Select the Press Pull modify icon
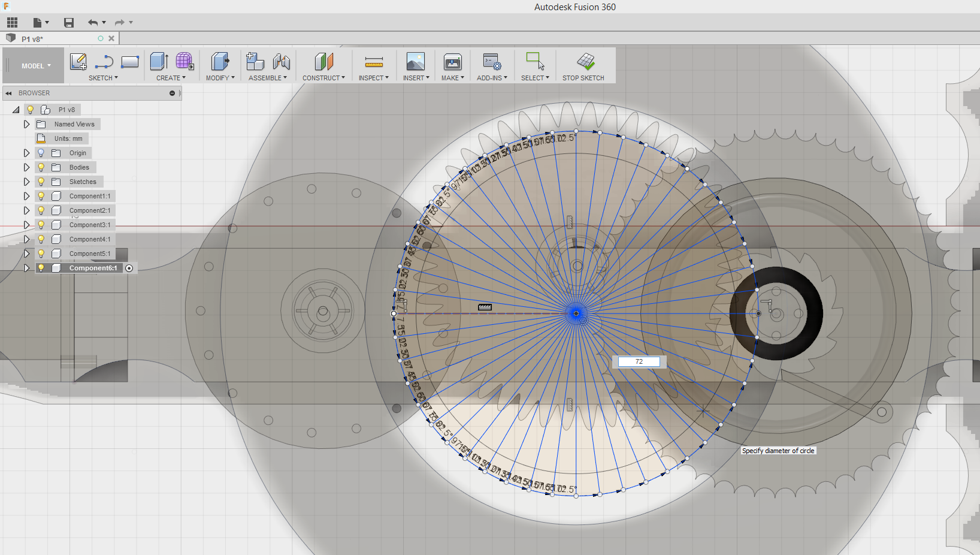980x555 pixels. pos(220,61)
